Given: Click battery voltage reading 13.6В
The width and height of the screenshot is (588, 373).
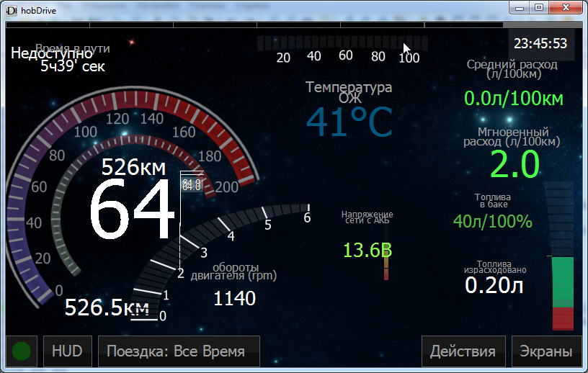Looking at the screenshot, I should point(367,250).
